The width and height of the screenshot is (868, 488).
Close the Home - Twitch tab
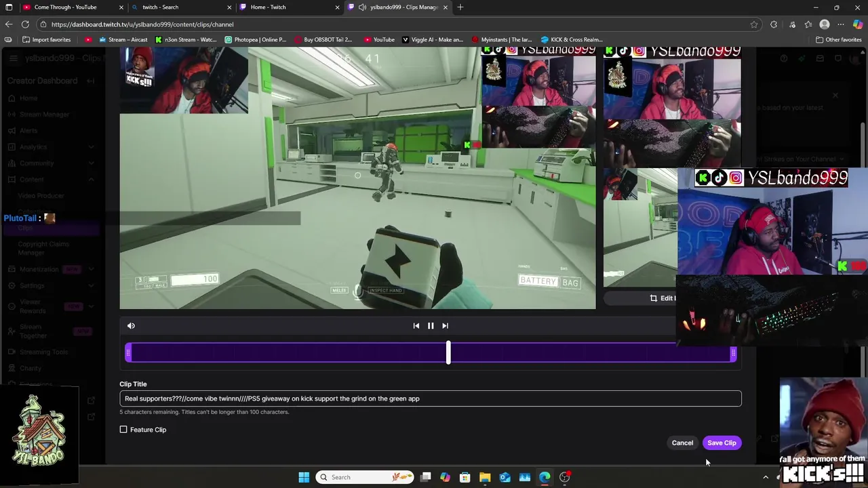pyautogui.click(x=337, y=7)
